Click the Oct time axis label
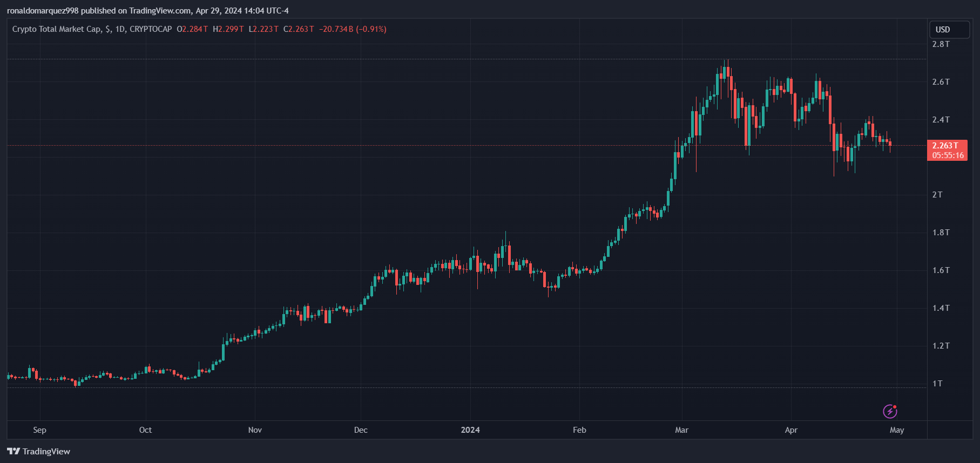This screenshot has width=980, height=463. (x=145, y=430)
